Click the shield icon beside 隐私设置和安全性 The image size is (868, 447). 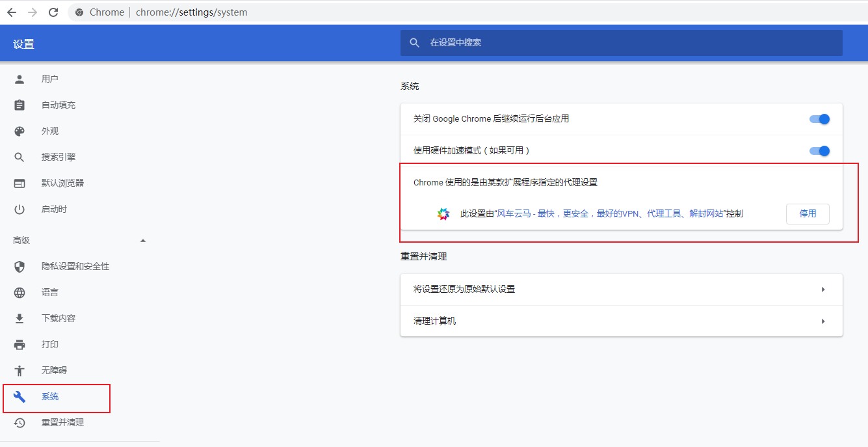pyautogui.click(x=20, y=266)
